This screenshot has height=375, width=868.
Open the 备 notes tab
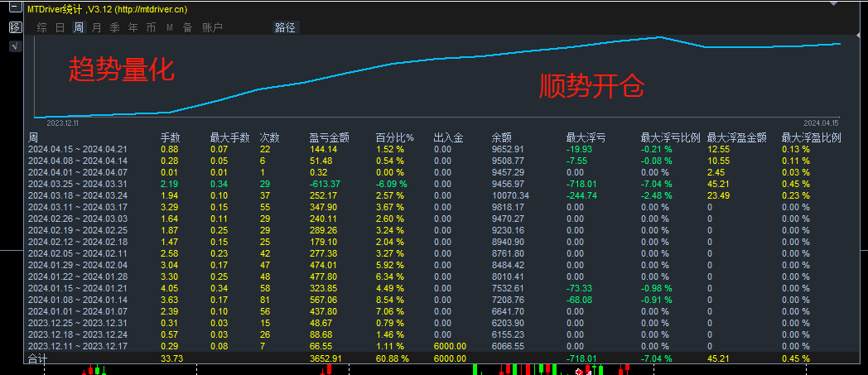click(188, 27)
